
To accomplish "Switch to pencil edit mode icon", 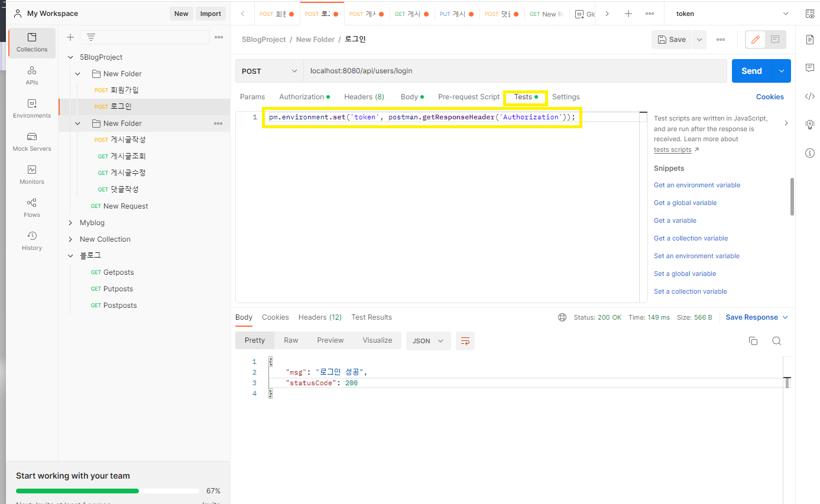I will [x=755, y=40].
